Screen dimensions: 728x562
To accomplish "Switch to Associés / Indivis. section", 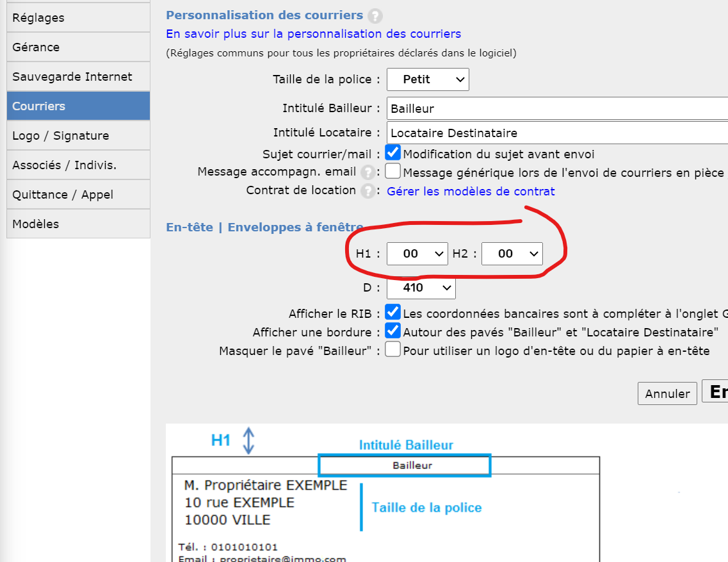I will coord(78,165).
